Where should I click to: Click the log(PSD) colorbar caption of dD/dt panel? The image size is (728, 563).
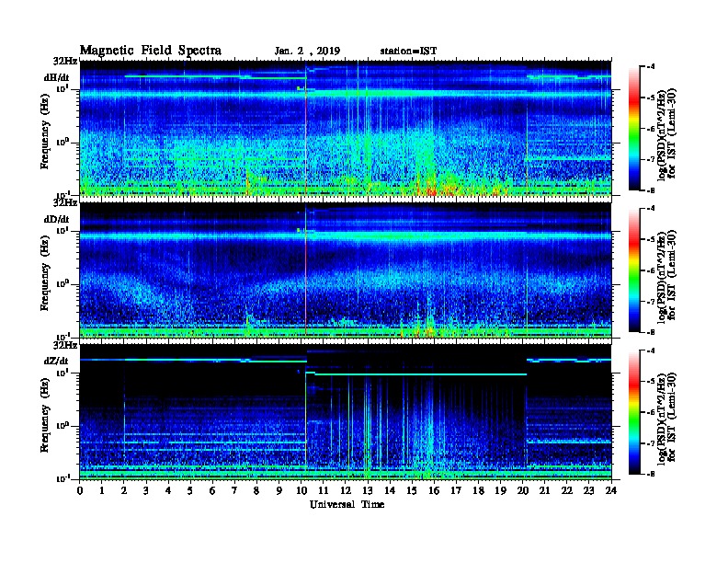(667, 275)
